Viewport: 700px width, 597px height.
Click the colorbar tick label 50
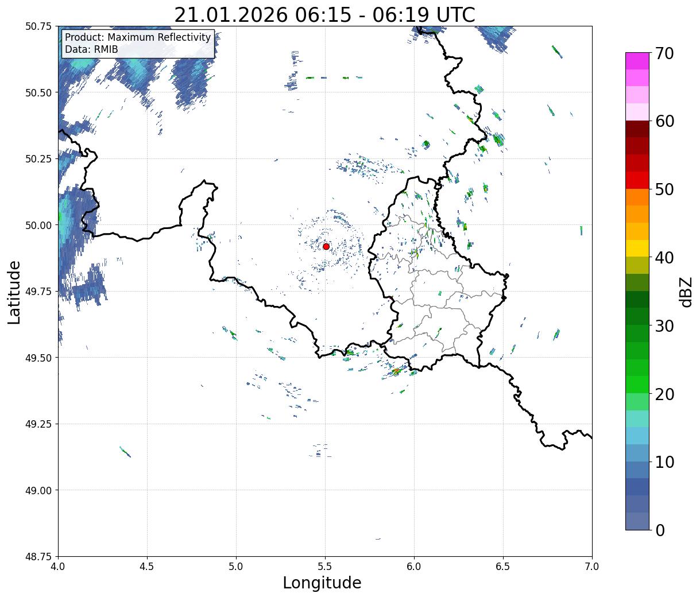coord(664,189)
